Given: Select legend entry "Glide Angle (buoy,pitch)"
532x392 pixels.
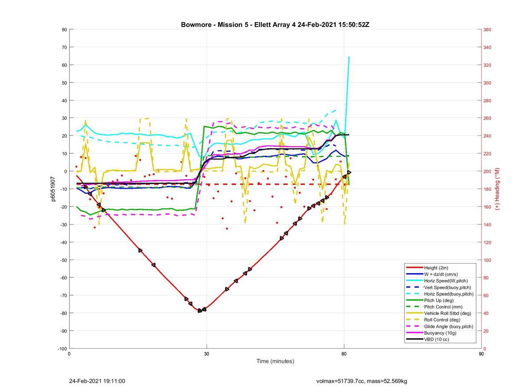Looking at the screenshot, I should point(449,326).
